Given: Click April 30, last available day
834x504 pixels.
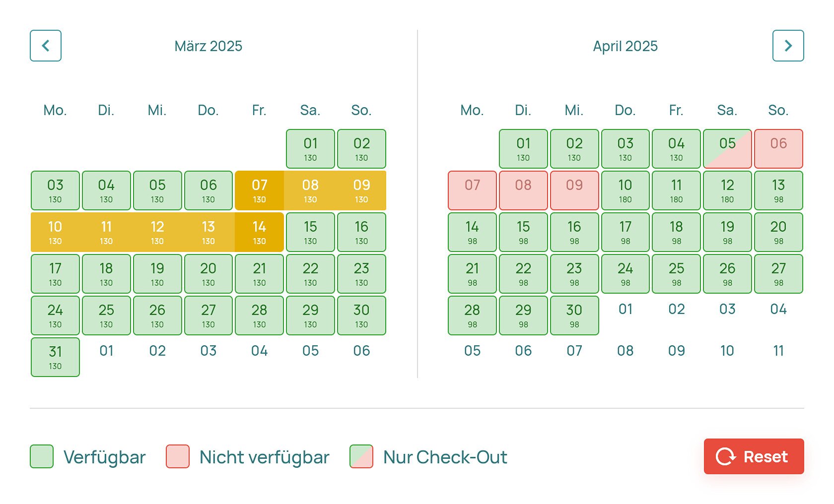Looking at the screenshot, I should (574, 315).
